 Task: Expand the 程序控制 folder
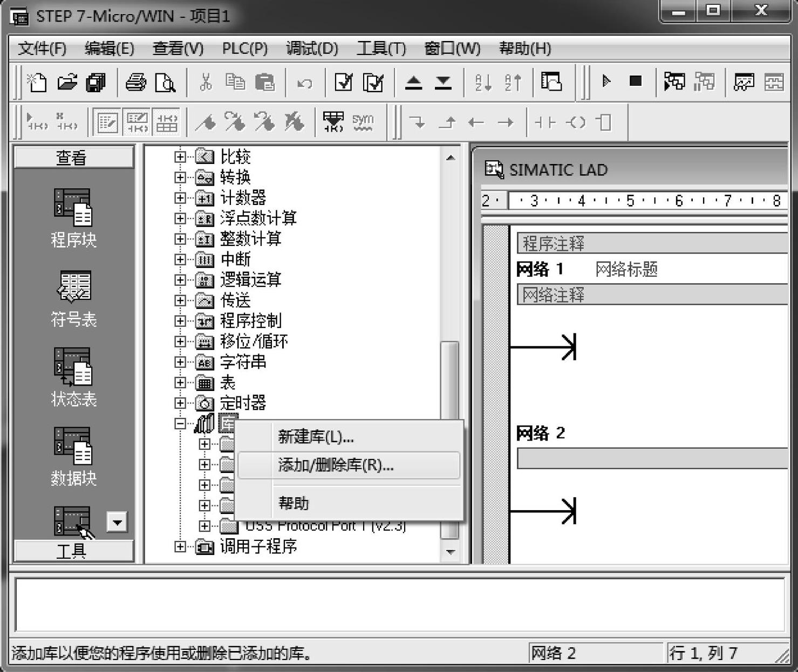click(x=180, y=321)
